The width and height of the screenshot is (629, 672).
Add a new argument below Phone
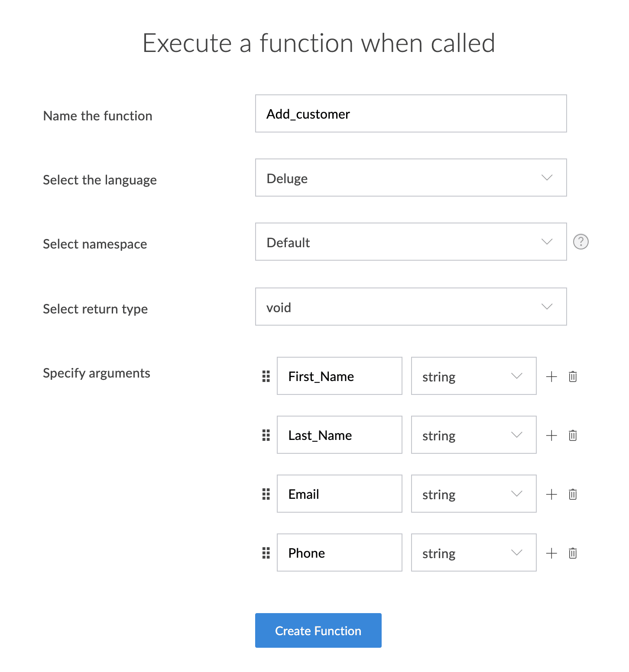coord(551,553)
